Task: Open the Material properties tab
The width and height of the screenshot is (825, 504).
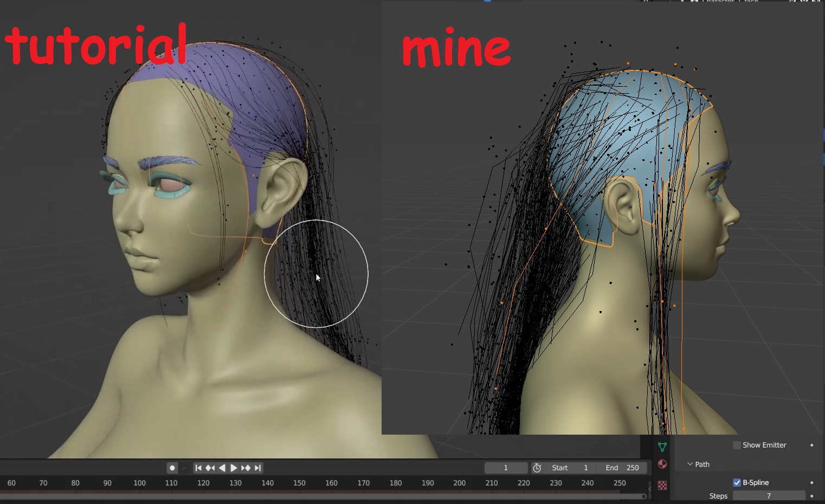Action: [x=662, y=464]
